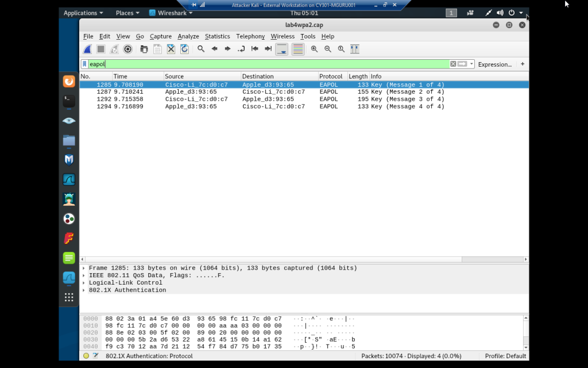This screenshot has height=368, width=588.
Task: Go forward in packet history
Action: [227, 49]
